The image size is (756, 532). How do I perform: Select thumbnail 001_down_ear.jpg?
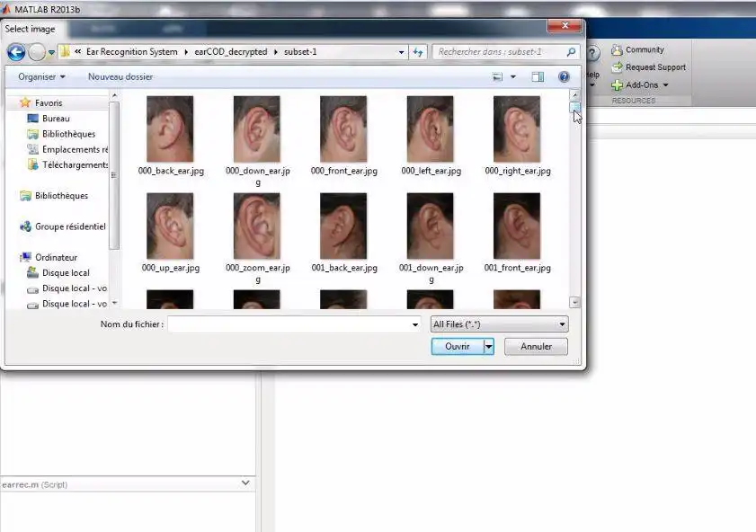pyautogui.click(x=431, y=226)
